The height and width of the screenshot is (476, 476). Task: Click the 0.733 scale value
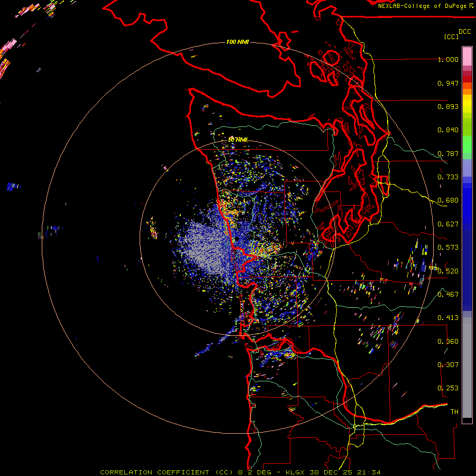click(448, 177)
